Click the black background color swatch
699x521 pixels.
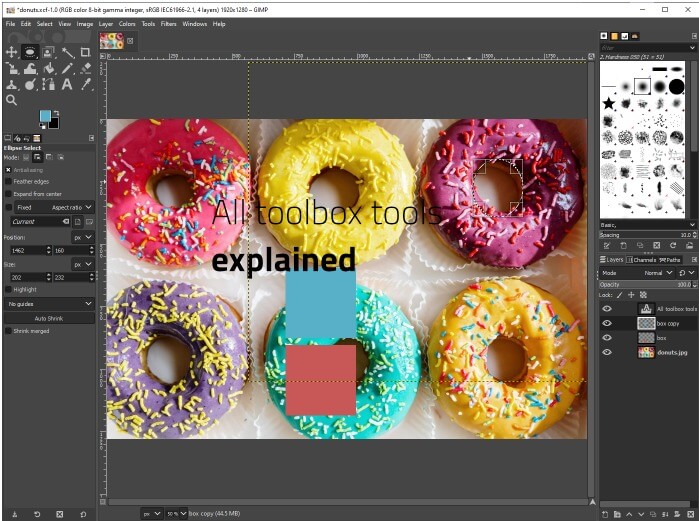[55, 124]
